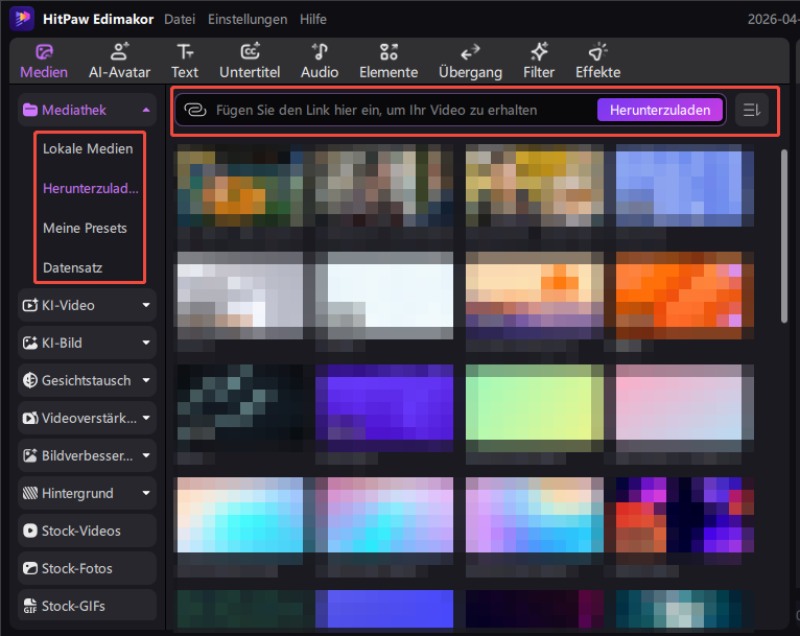This screenshot has width=800, height=636.
Task: Click the Hintergrund striped icon
Action: pyautogui.click(x=30, y=493)
